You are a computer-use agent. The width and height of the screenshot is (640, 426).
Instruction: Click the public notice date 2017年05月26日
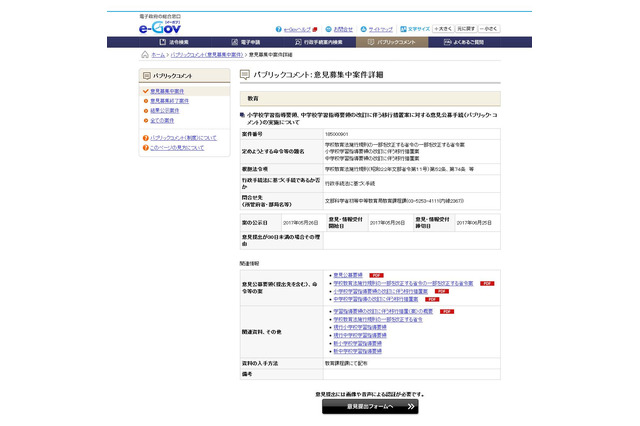point(301,223)
